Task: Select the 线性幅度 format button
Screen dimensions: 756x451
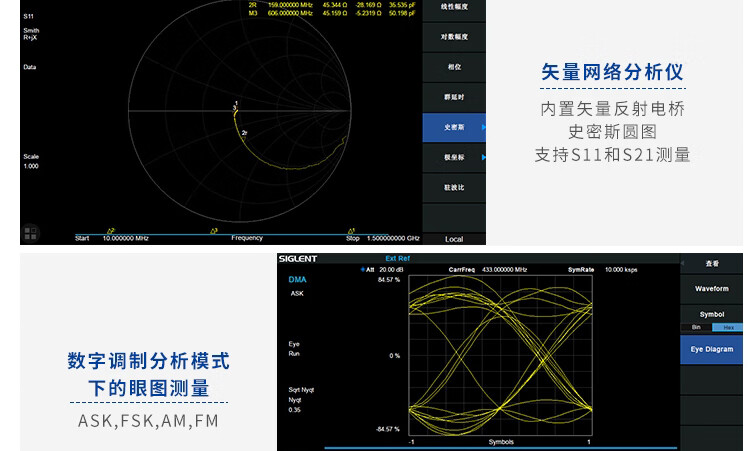Action: 454,7
